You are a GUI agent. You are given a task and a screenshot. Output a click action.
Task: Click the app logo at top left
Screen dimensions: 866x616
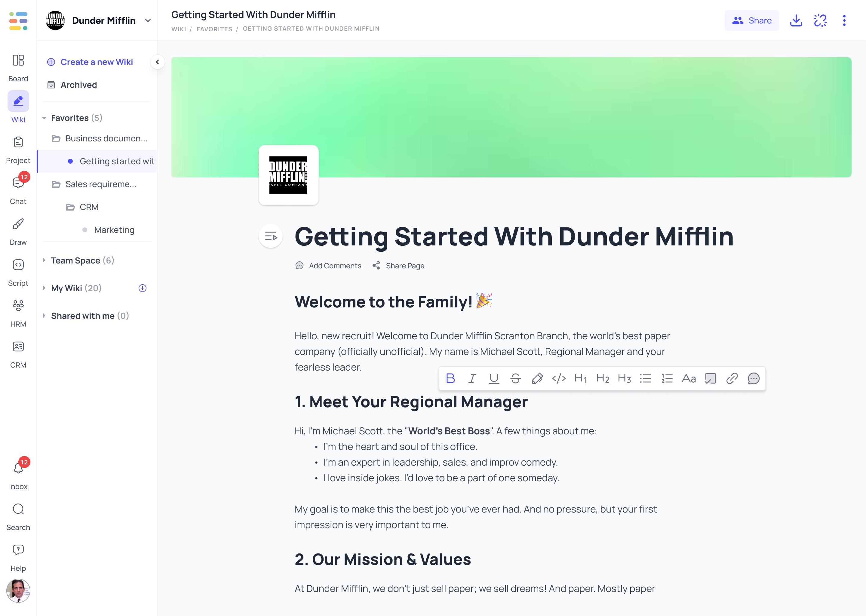(x=18, y=20)
